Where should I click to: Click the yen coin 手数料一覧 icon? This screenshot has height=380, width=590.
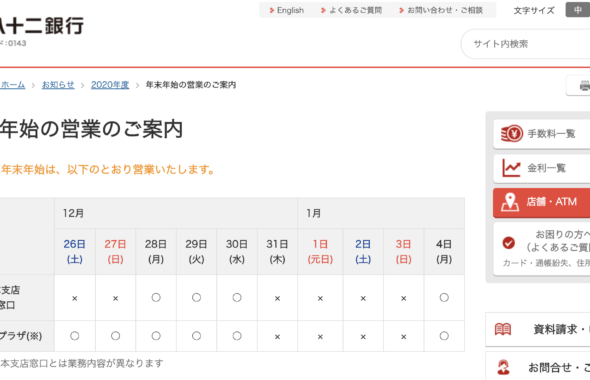[511, 133]
